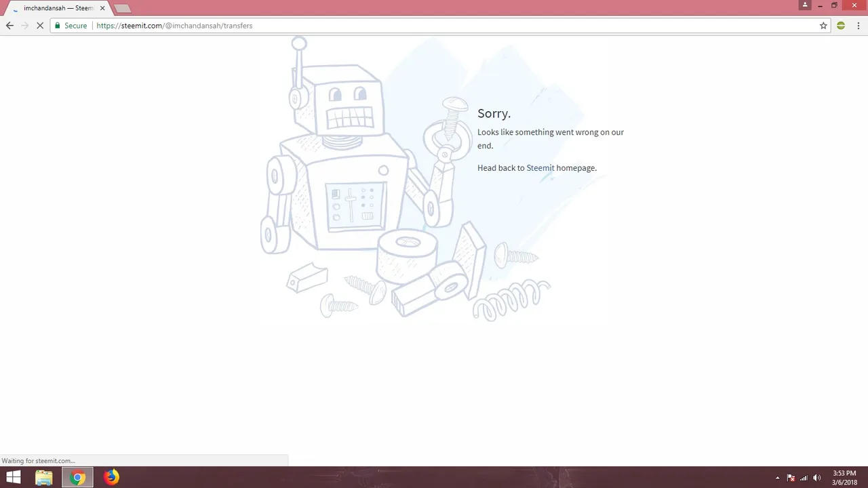Image resolution: width=868 pixels, height=488 pixels.
Task: Launch Firefox from taskbar
Action: click(x=111, y=478)
